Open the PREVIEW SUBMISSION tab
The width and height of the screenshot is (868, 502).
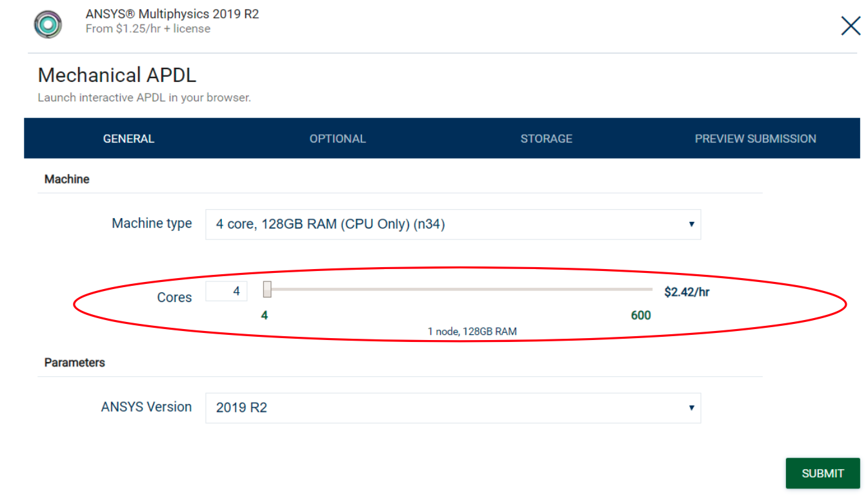(756, 139)
